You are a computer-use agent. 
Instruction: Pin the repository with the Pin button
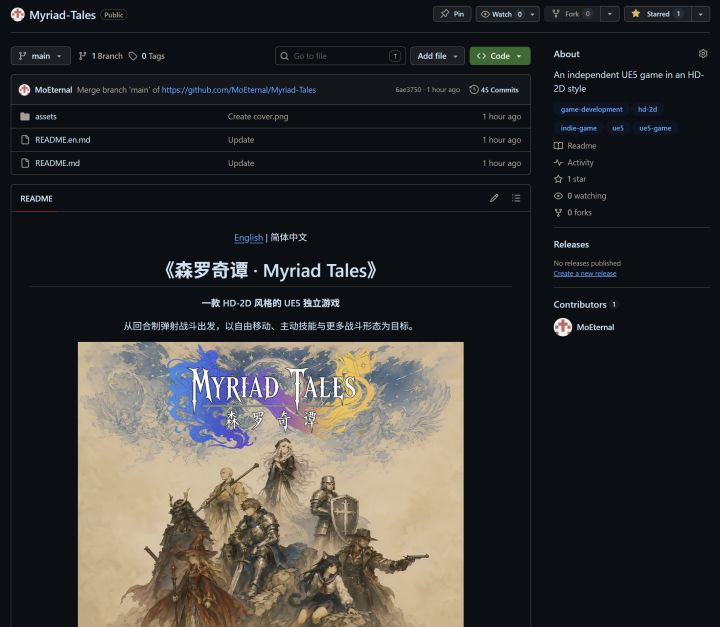(x=452, y=14)
